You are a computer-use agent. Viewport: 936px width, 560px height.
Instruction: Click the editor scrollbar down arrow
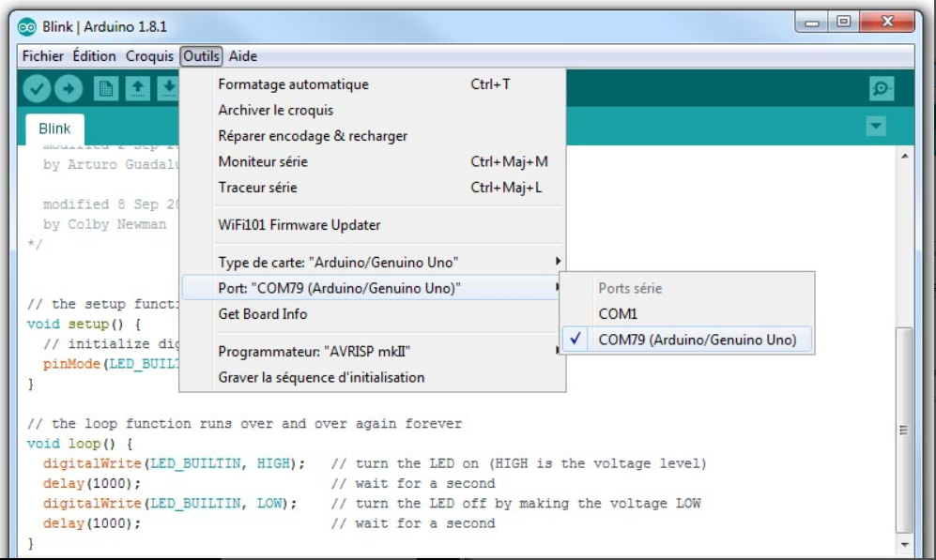(904, 543)
